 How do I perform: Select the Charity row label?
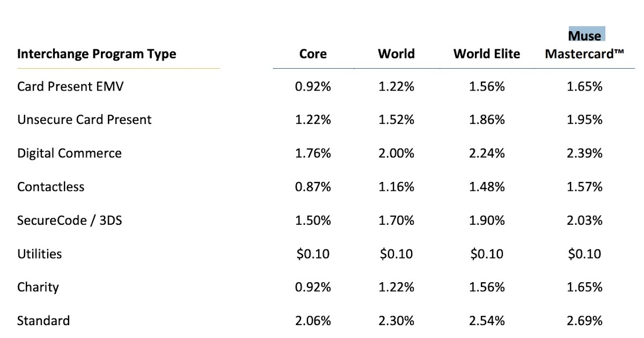pos(38,287)
